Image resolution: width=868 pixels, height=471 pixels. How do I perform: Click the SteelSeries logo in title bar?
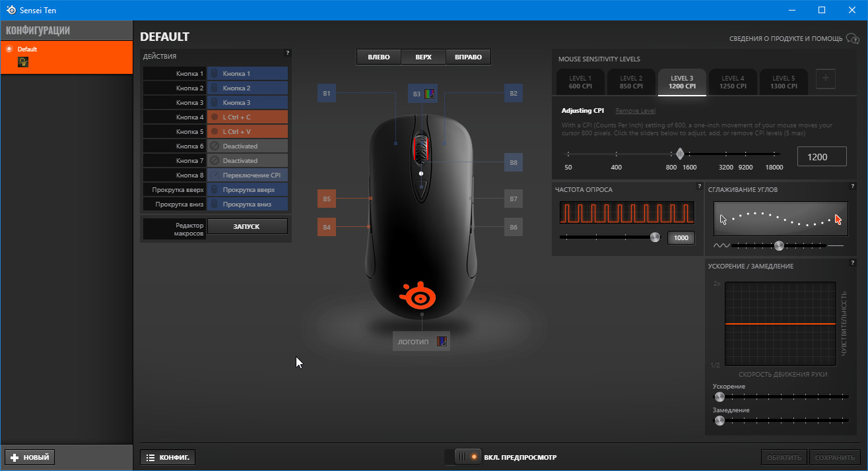tap(11, 10)
